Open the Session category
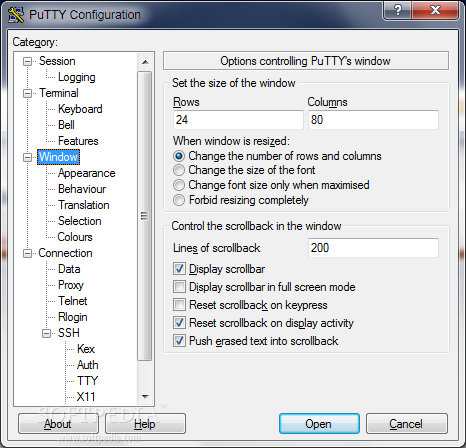The image size is (466, 448). click(57, 61)
